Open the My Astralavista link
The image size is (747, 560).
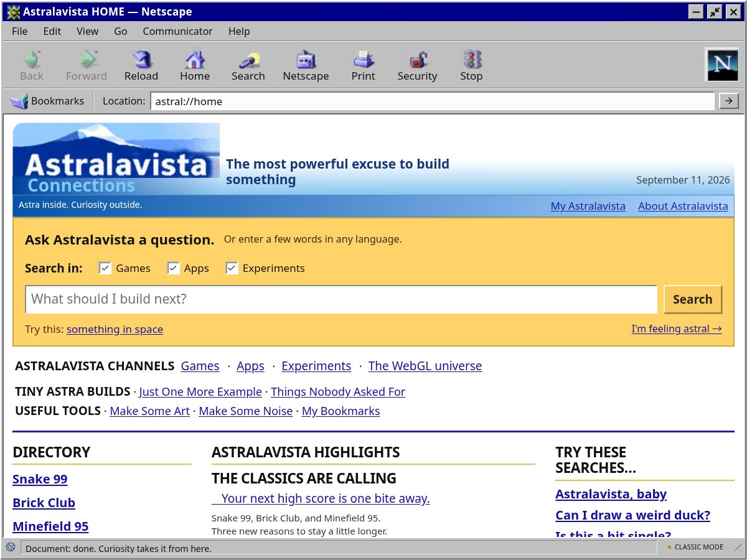point(588,206)
